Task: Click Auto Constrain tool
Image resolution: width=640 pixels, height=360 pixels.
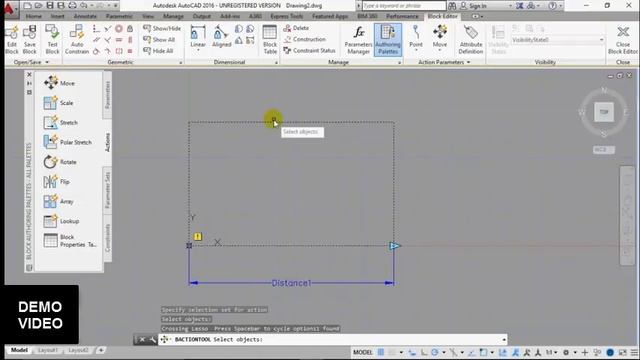Action: coord(77,40)
